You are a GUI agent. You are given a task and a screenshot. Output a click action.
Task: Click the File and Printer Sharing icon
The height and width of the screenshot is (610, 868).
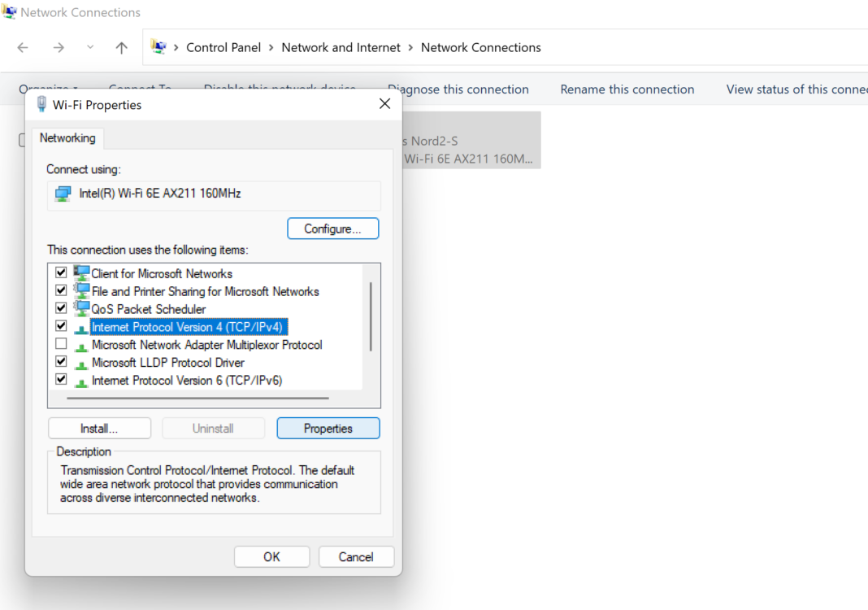point(80,290)
